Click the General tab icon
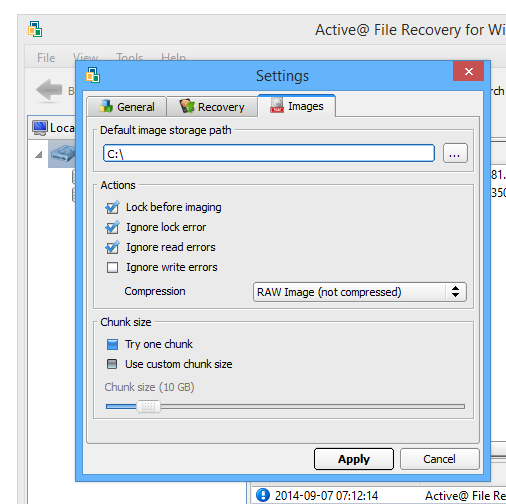 (x=106, y=106)
